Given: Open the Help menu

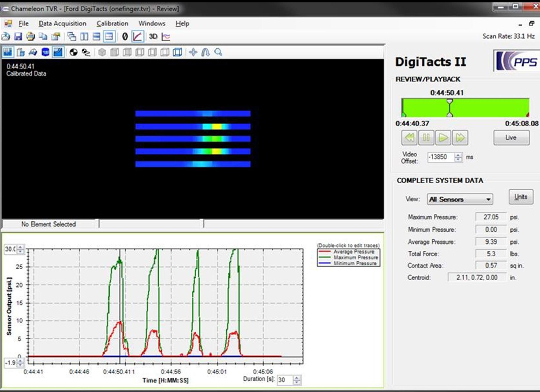Looking at the screenshot, I should [182, 24].
